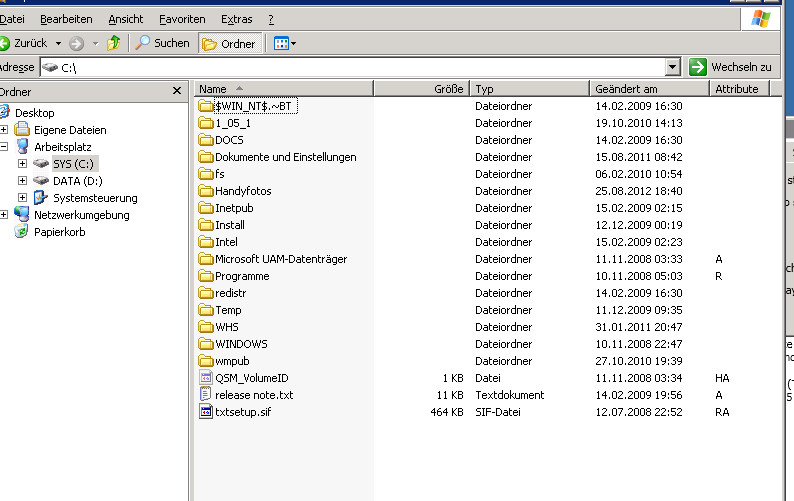
Task: Sort by the Geändert am column header
Action: (650, 89)
